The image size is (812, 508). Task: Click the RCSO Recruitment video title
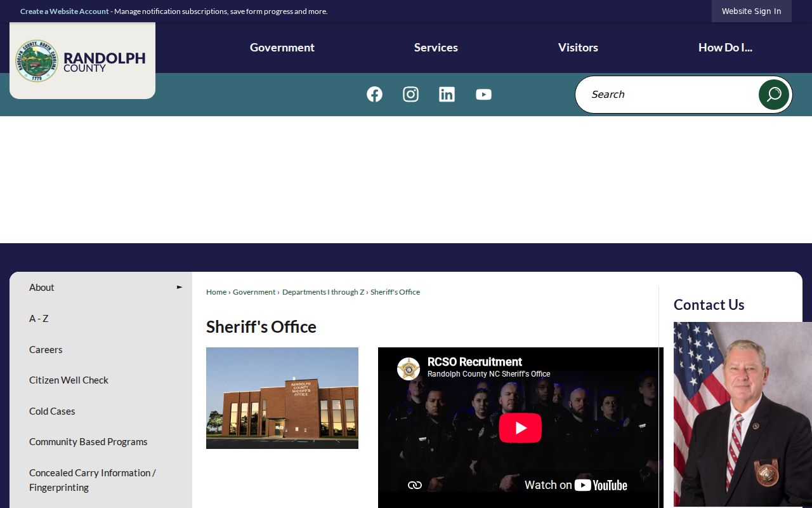(x=475, y=362)
